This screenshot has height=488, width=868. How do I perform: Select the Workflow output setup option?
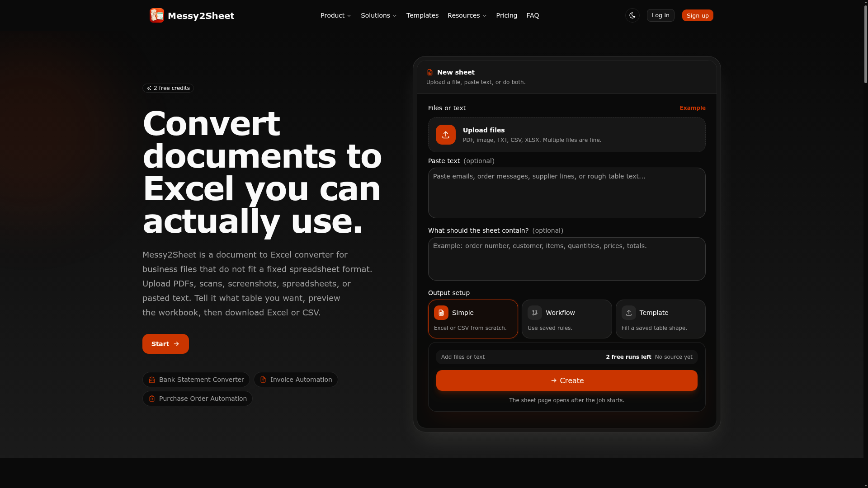pyautogui.click(x=567, y=319)
